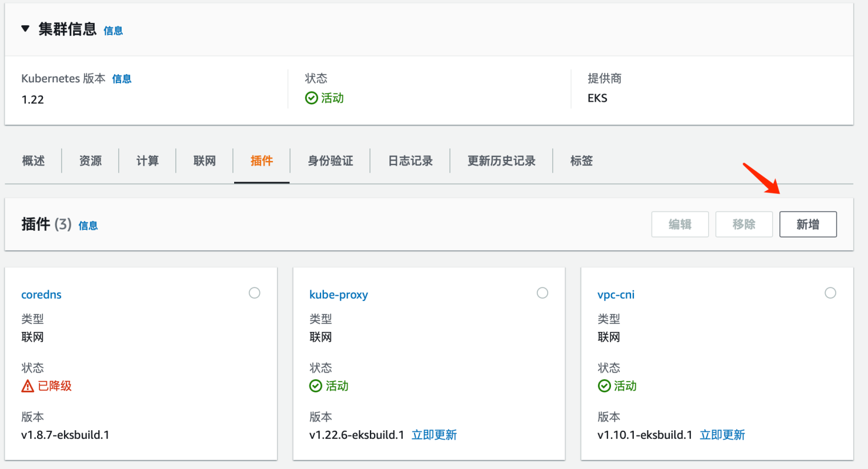Click the 已降级 status text on coredns

pos(55,386)
